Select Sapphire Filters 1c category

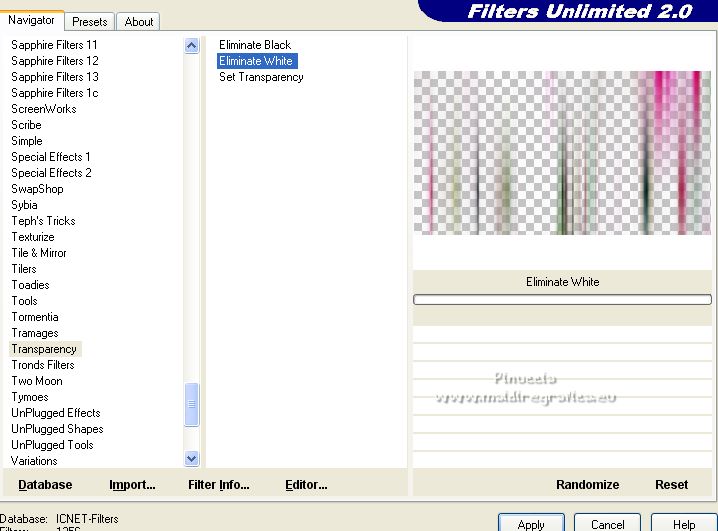coord(54,93)
